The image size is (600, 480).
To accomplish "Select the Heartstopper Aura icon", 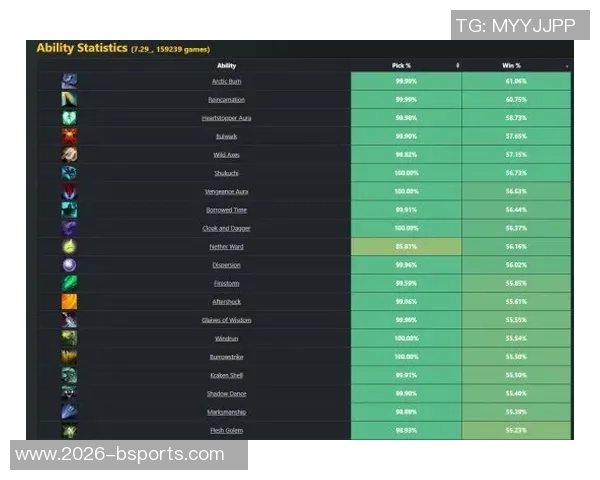I will pos(69,118).
